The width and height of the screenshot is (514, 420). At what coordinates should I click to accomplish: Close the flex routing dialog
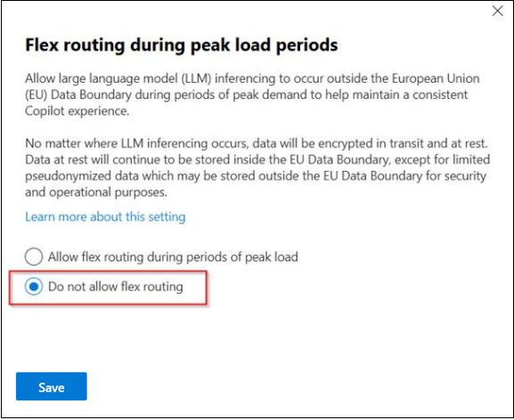pyautogui.click(x=497, y=11)
